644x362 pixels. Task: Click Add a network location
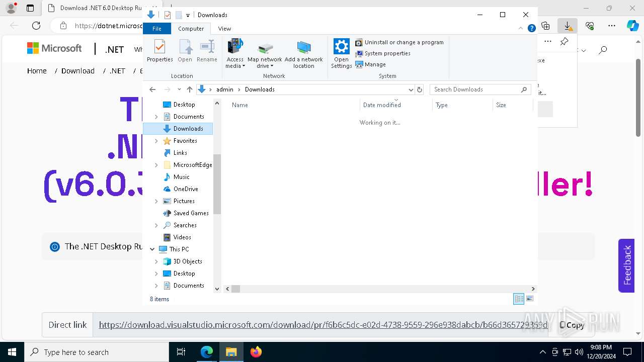[x=304, y=54]
